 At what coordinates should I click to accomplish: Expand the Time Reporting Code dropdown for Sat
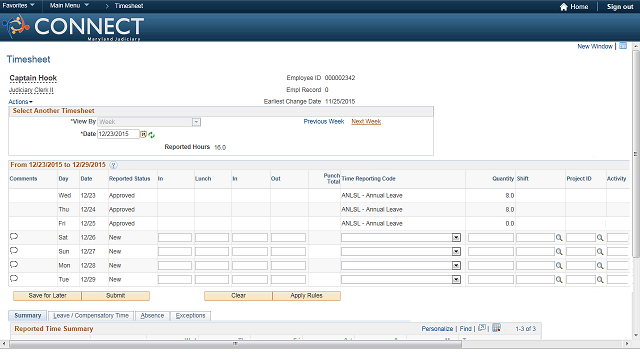point(456,238)
